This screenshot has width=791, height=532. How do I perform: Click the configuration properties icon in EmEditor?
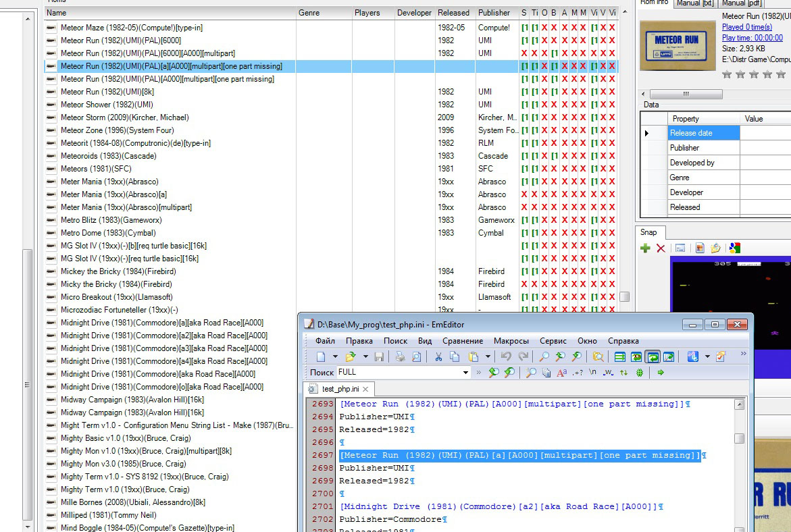(x=692, y=357)
